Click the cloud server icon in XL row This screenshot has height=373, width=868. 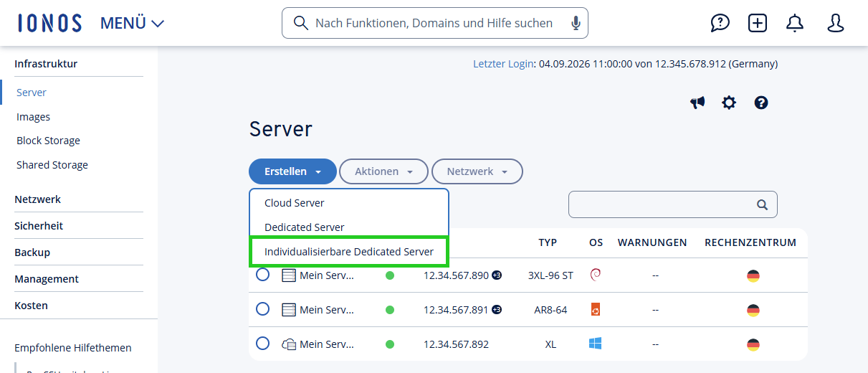(289, 344)
